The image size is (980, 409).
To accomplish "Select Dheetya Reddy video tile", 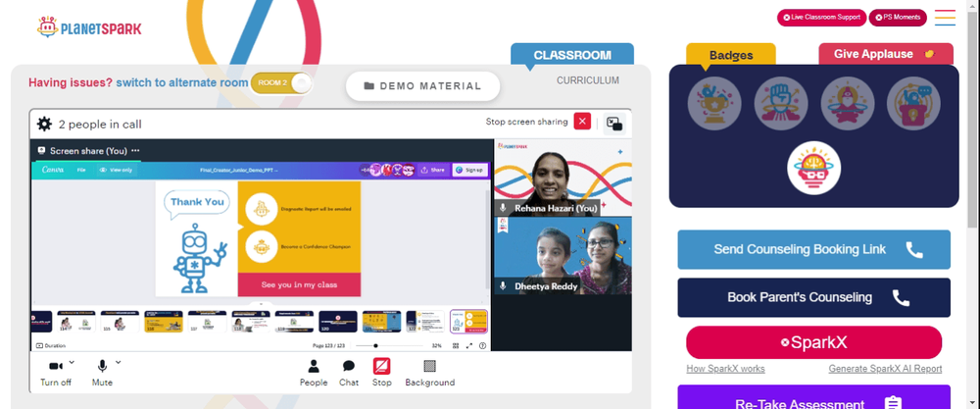I will coord(563,256).
